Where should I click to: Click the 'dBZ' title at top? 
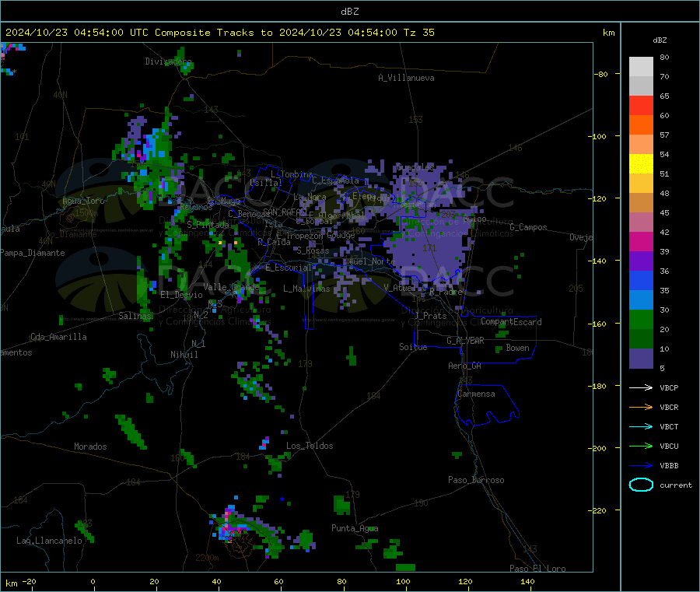pos(349,12)
